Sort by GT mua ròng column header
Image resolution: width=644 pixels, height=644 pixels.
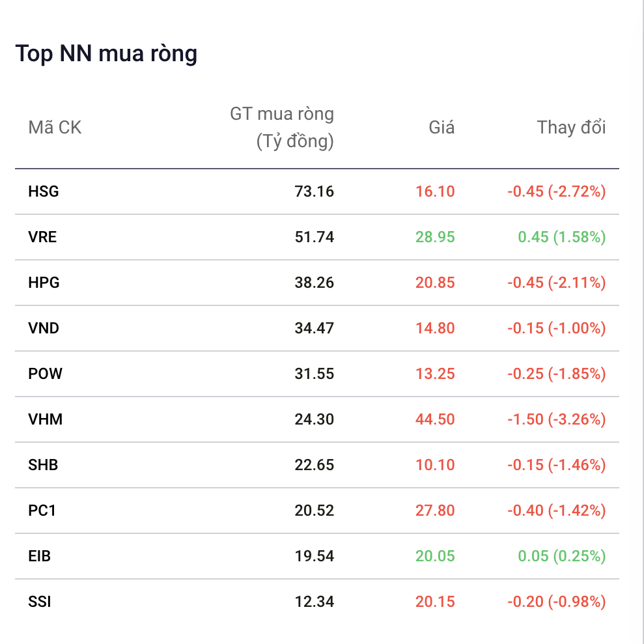[x=282, y=128]
